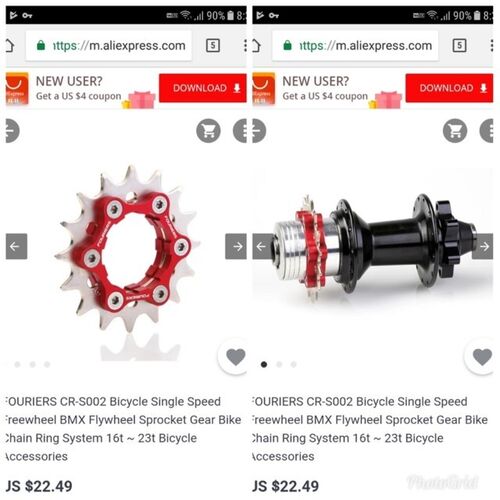This screenshot has height=500, width=500.
Task: Open the cart icon in right screenshot
Action: [455, 131]
